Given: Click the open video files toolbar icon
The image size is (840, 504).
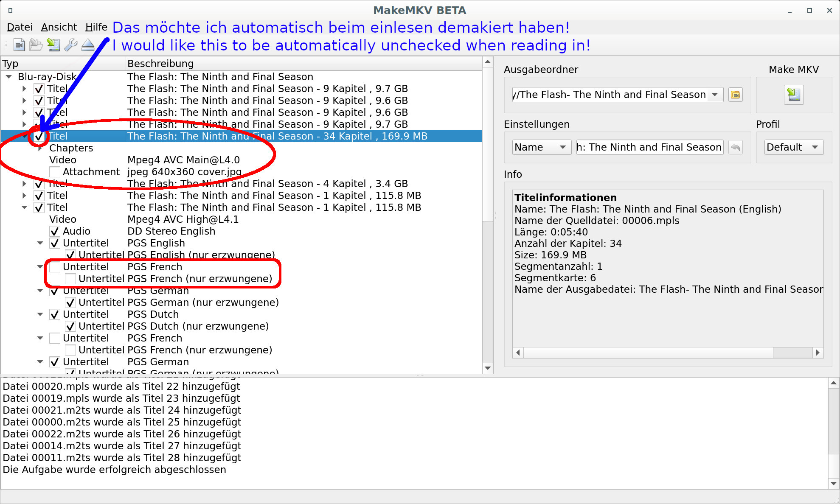Looking at the screenshot, I should click(x=19, y=45).
